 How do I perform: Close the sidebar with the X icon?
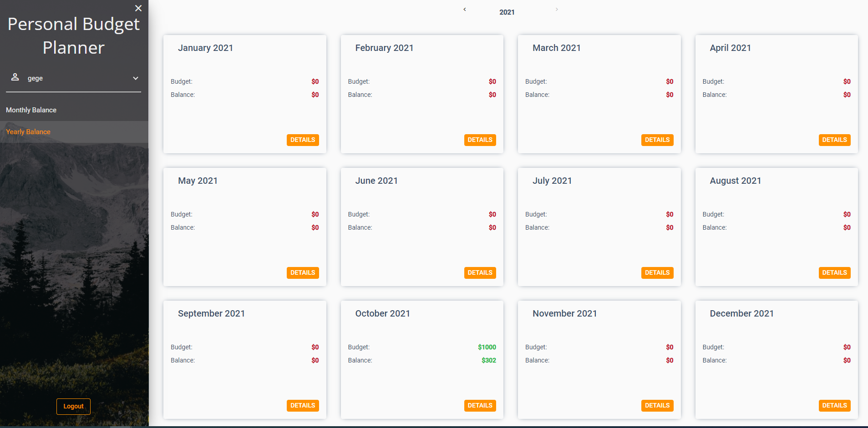pyautogui.click(x=138, y=8)
